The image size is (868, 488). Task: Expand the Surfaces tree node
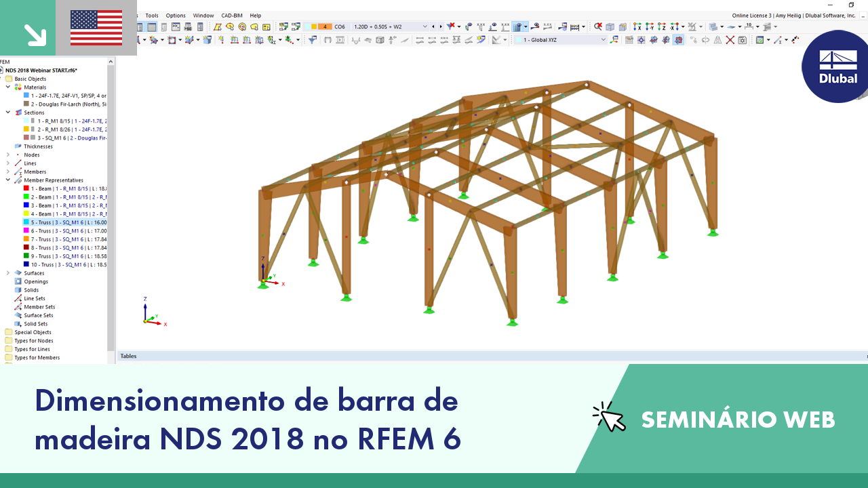[x=8, y=273]
